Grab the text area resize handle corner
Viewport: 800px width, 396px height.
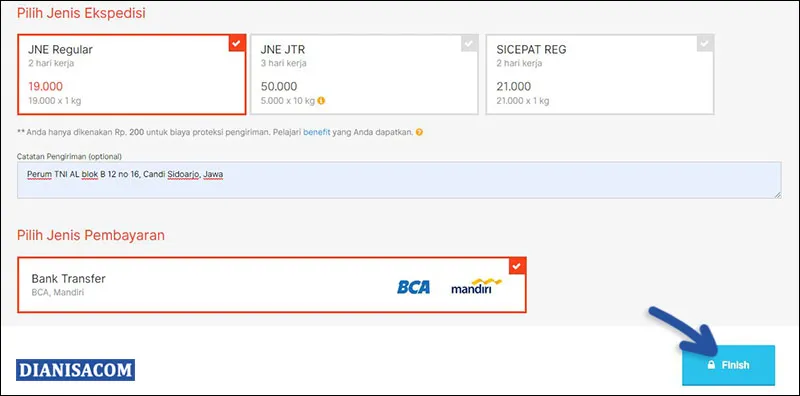coord(778,195)
